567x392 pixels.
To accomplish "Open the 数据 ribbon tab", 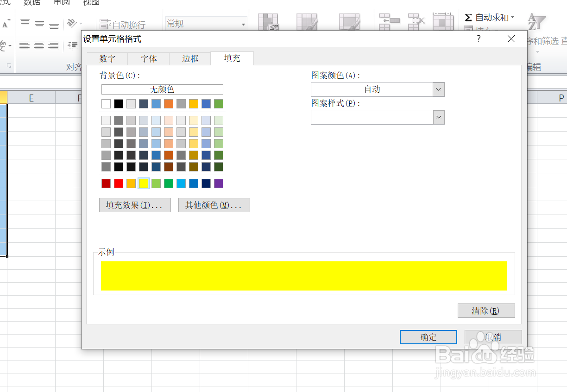I will (32, 2).
